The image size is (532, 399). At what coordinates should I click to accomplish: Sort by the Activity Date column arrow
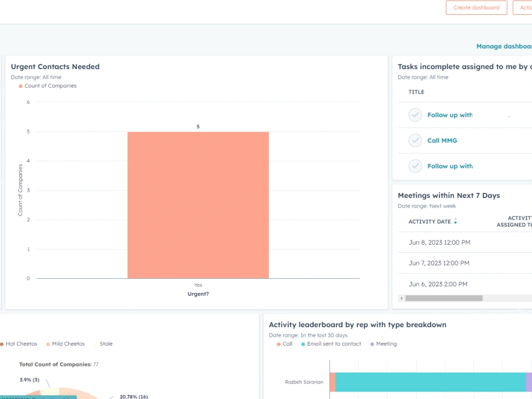click(455, 221)
